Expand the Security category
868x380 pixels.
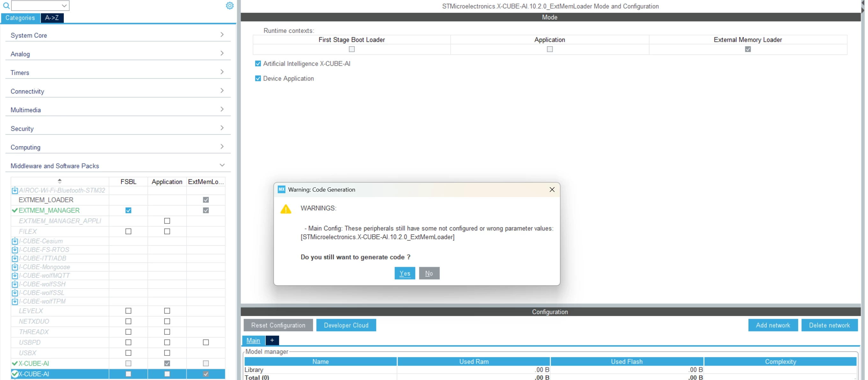118,128
